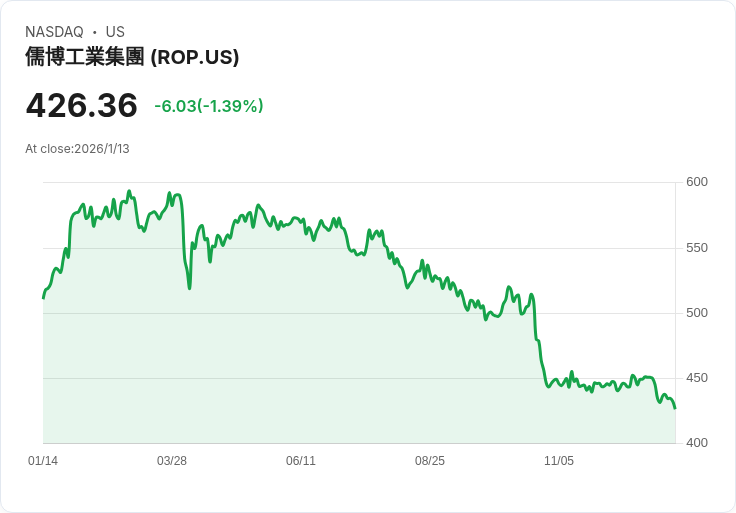736x513 pixels.
Task: Click the 500 price axis label
Action: tap(697, 313)
